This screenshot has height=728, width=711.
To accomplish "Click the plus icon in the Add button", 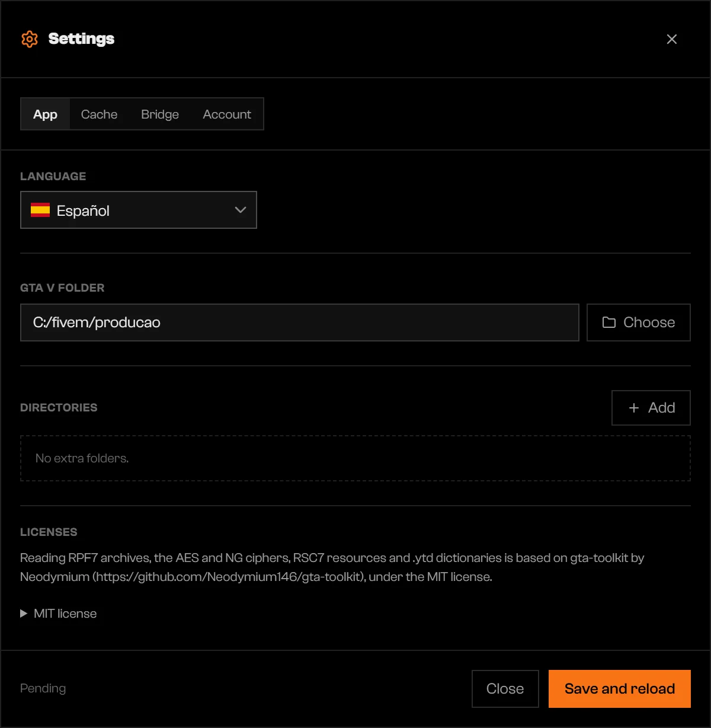I will (634, 408).
